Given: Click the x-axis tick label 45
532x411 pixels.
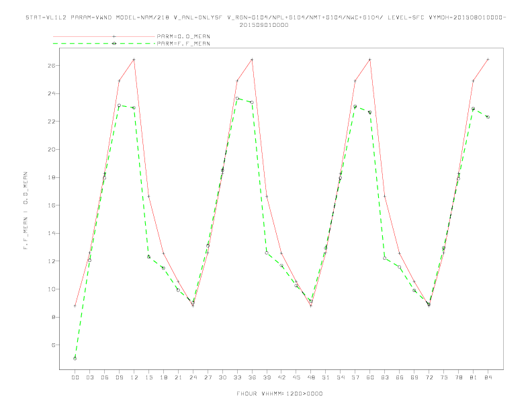Looking at the screenshot, I should point(296,377).
